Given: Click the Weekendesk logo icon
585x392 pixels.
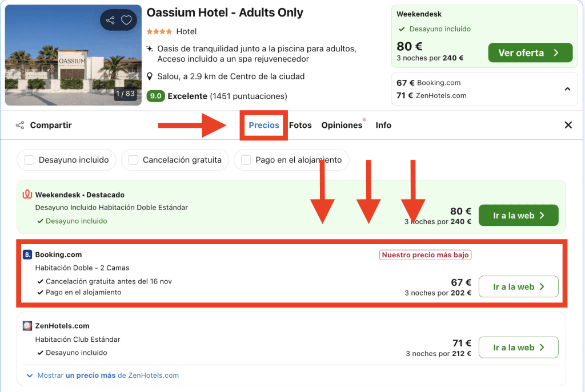Looking at the screenshot, I should point(27,195).
